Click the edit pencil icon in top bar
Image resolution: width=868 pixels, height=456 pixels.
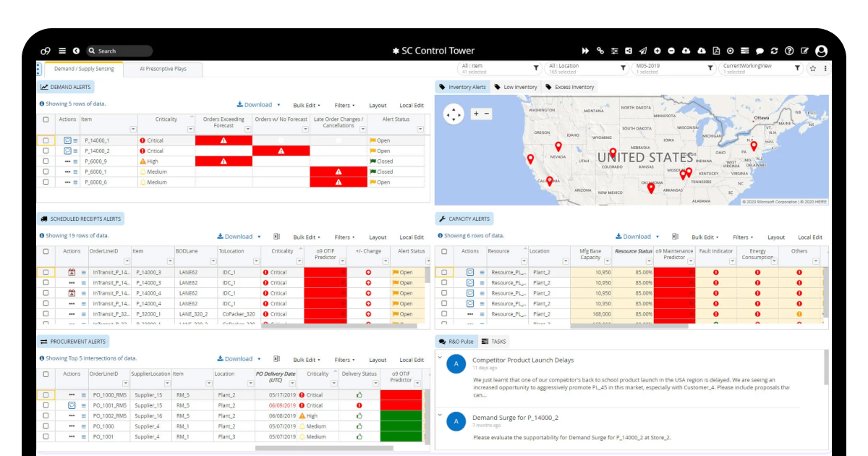click(x=804, y=51)
